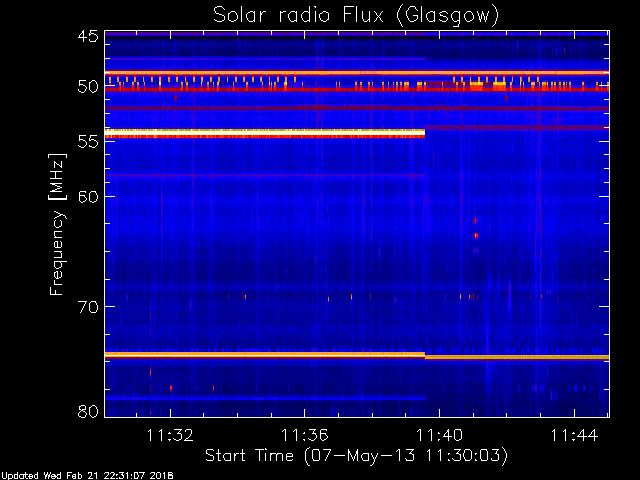Click the 'Updated Wed Feb 21 22:31:07 2018' text

87,476
